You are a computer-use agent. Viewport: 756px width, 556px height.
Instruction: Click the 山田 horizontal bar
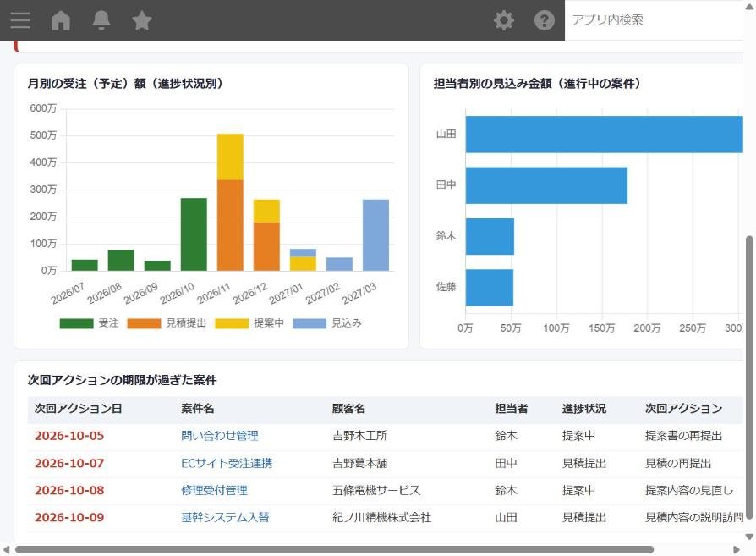[x=604, y=135]
